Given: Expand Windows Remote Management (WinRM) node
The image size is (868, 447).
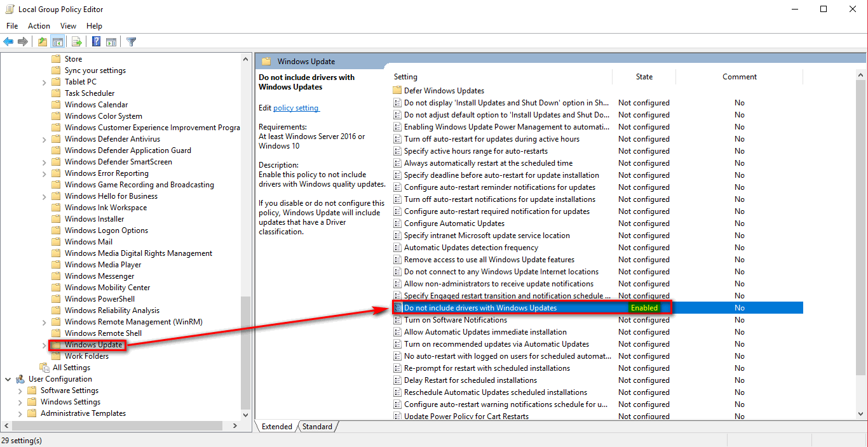Looking at the screenshot, I should [44, 322].
